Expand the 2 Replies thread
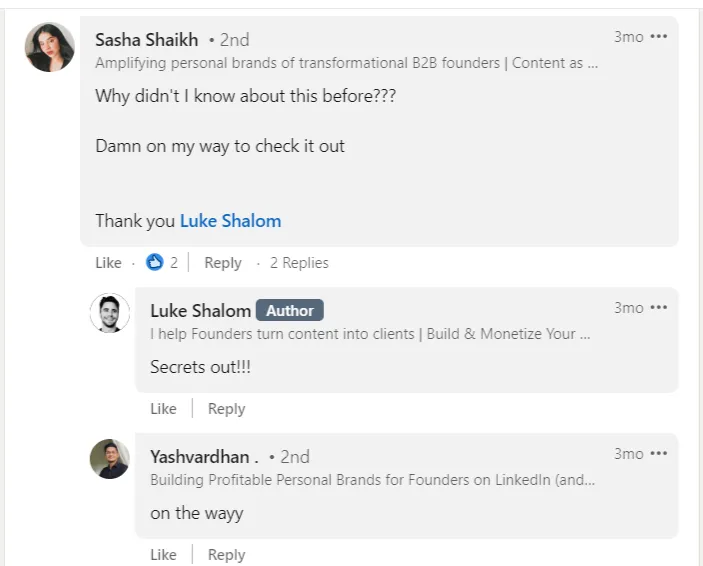Screen dimensions: 703x566 [299, 263]
